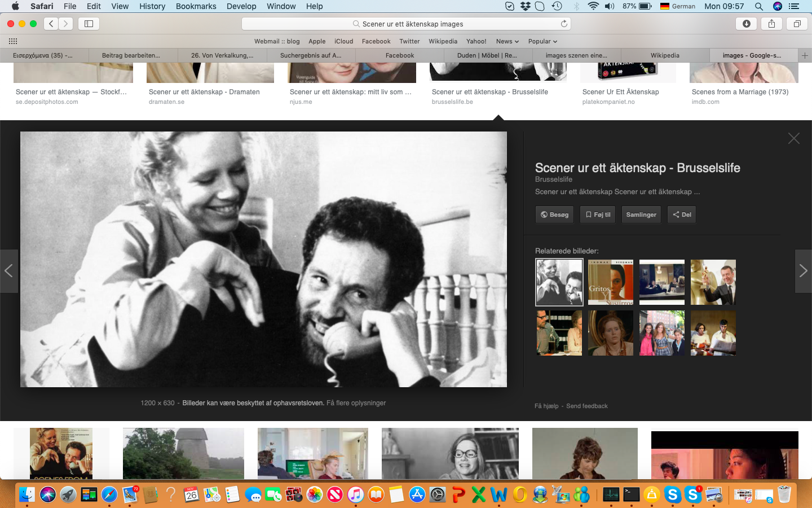The image size is (812, 508).
Task: Select the Gritos related image thumbnail
Action: [x=611, y=282]
